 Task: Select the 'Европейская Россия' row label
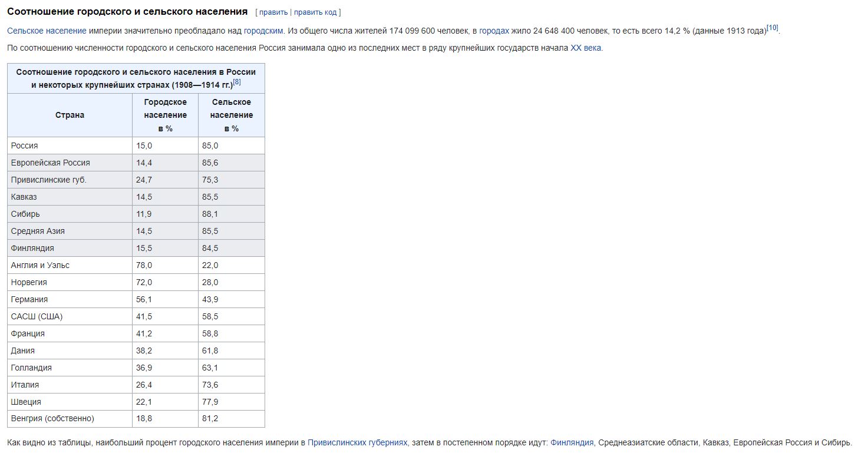[50, 163]
